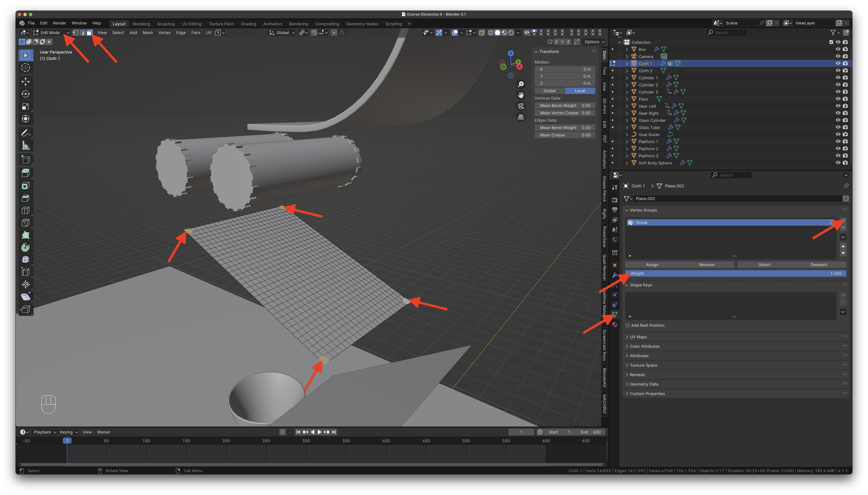Viewport: 868px width, 495px height.
Task: Toggle Camera object viewport visibility
Action: pyautogui.click(x=838, y=56)
